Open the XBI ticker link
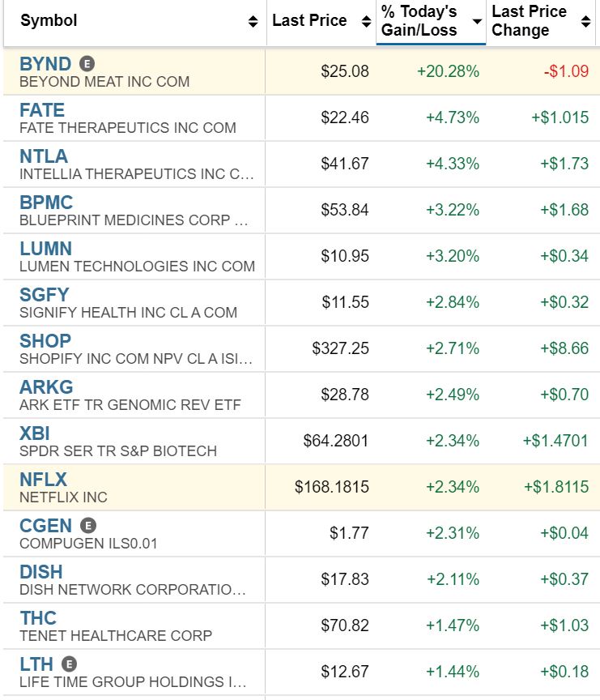600x700 pixels. coord(35,433)
